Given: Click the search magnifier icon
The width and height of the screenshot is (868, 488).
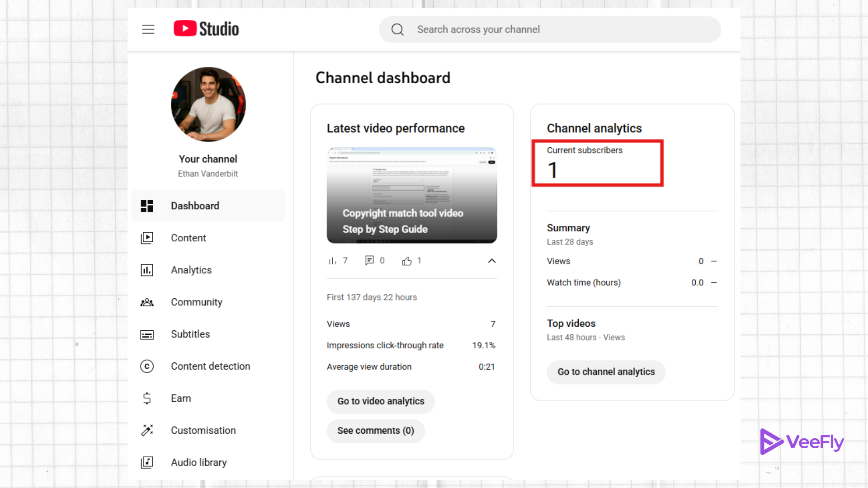Looking at the screenshot, I should point(397,29).
